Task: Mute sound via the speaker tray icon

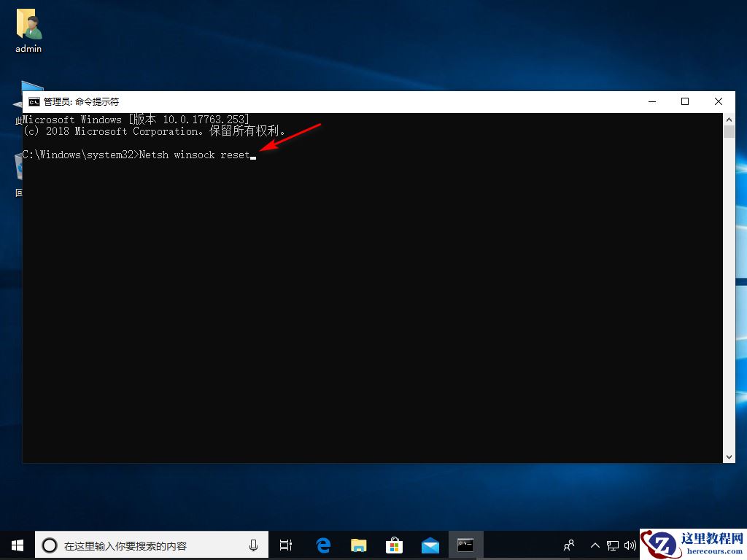Action: click(x=630, y=545)
